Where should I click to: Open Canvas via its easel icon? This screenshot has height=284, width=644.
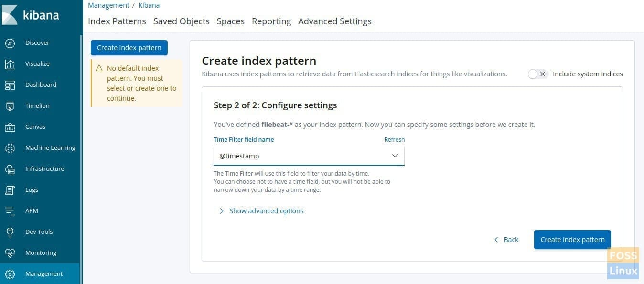tap(10, 127)
